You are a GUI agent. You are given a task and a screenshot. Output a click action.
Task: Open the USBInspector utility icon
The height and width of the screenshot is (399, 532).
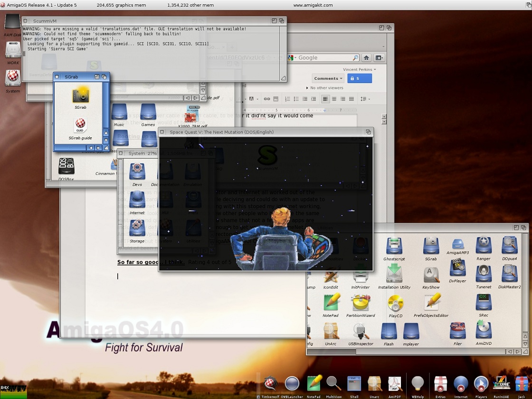(x=361, y=331)
